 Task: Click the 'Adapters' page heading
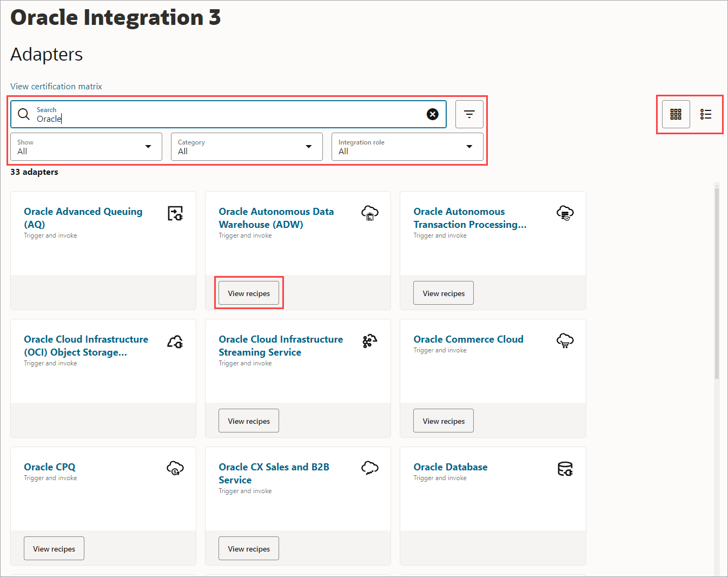coord(47,54)
